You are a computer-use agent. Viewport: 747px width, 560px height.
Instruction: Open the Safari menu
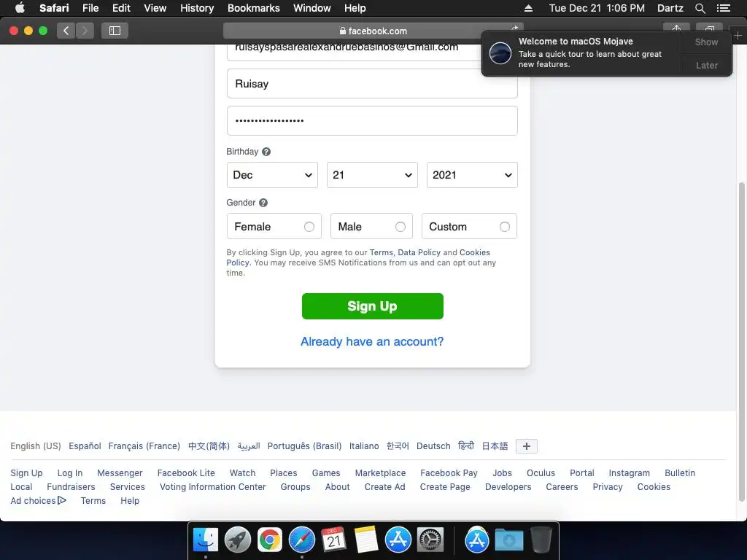54,8
